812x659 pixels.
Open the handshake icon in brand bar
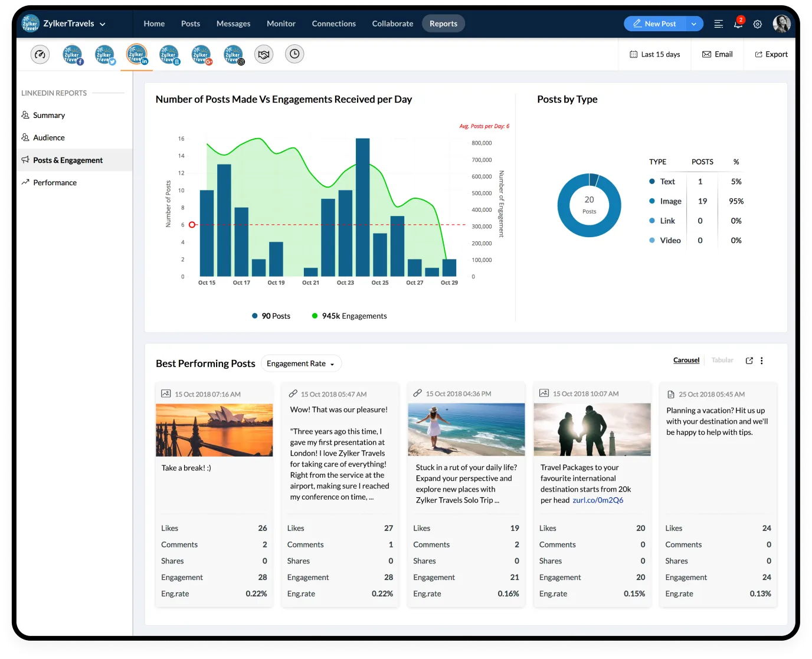(264, 54)
